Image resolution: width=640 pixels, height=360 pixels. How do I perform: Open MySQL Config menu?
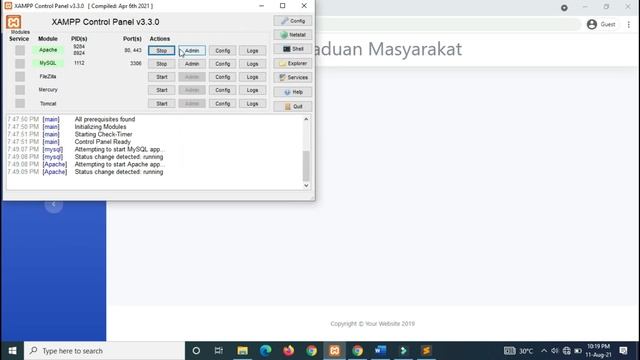222,64
